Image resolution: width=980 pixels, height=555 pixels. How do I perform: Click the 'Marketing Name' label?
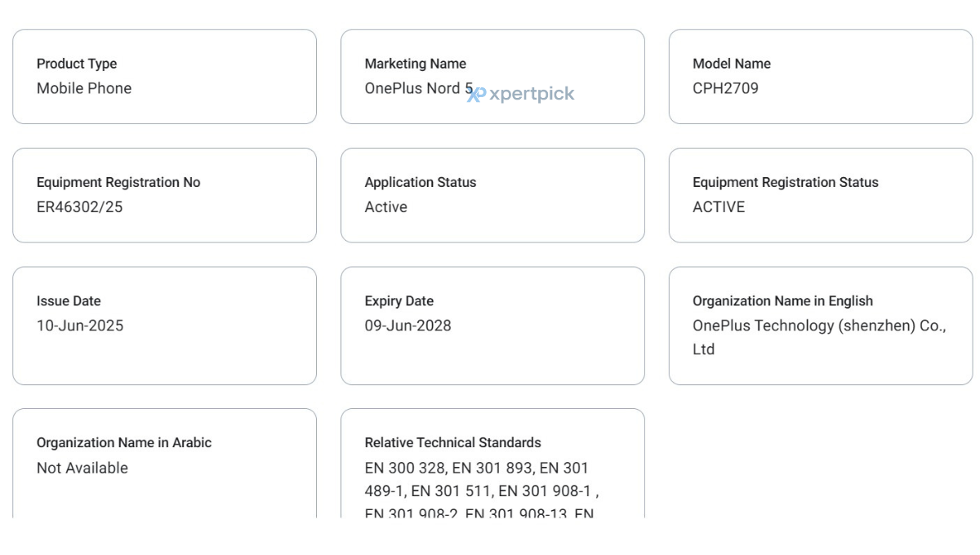[x=416, y=64]
